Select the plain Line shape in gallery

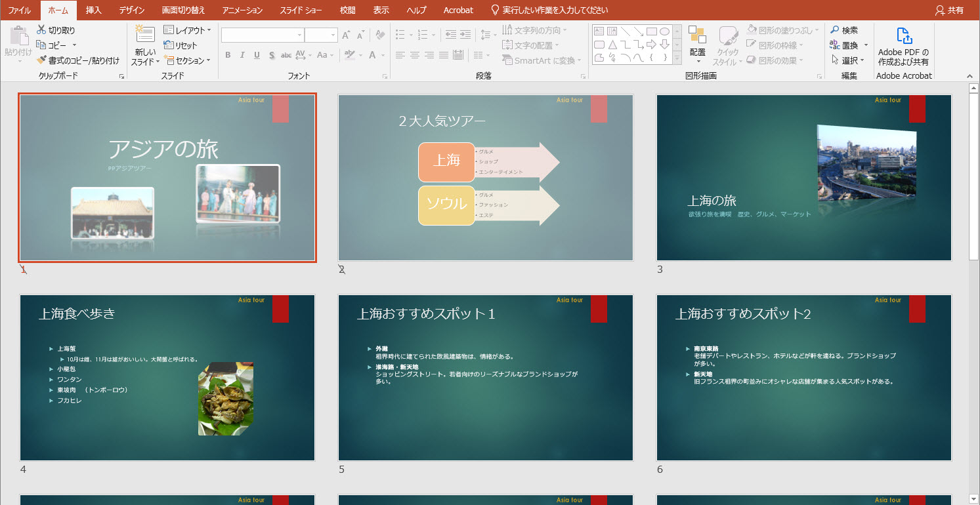tap(625, 31)
